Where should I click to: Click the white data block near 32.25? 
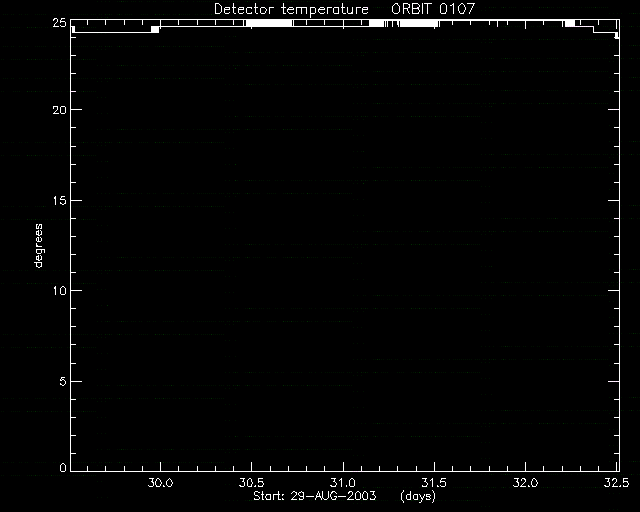point(570,23)
